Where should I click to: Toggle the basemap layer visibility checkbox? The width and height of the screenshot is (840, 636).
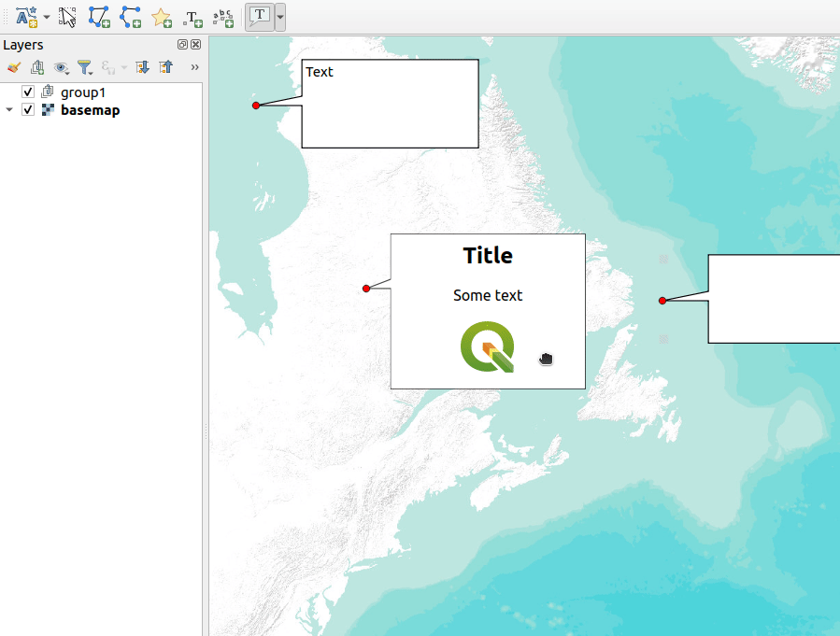tap(28, 110)
